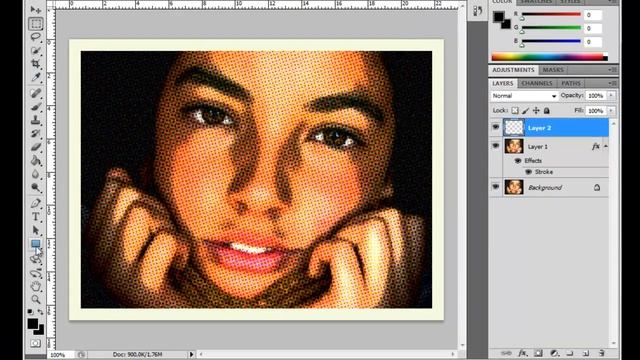The image size is (640, 360).
Task: Open the blend mode dropdown showing Normal
Action: point(524,96)
